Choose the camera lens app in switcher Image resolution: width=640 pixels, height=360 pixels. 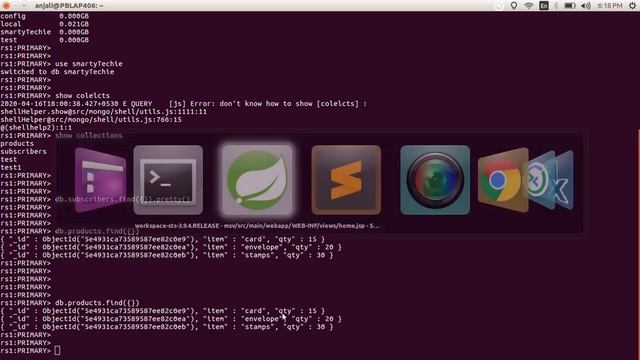point(435,180)
